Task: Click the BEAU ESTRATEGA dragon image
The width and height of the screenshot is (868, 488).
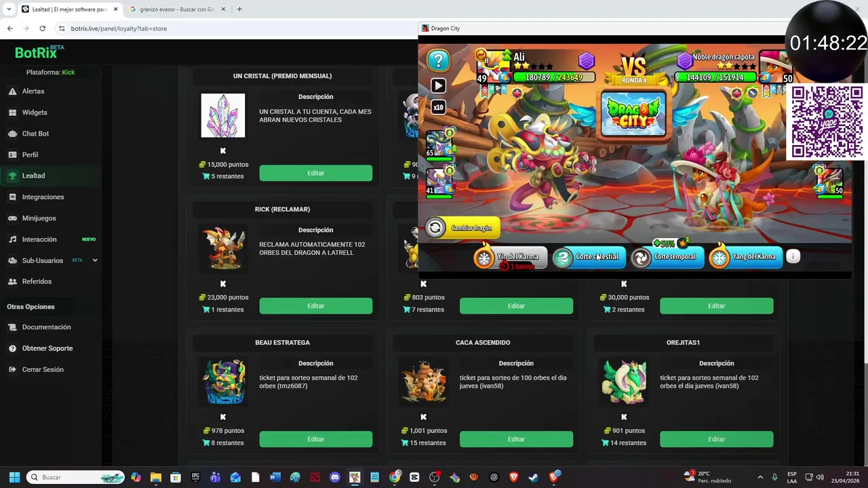Action: 223,382
